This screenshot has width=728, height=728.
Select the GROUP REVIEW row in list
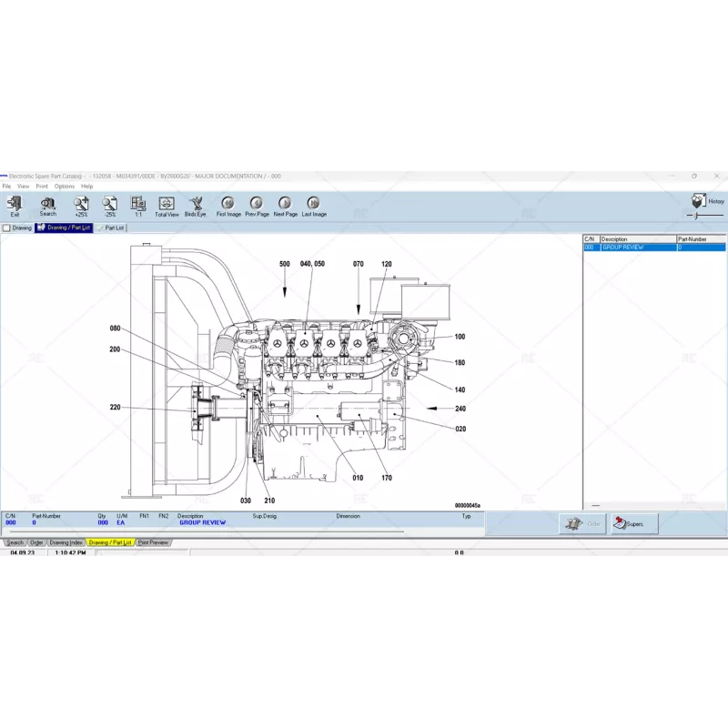(637, 248)
